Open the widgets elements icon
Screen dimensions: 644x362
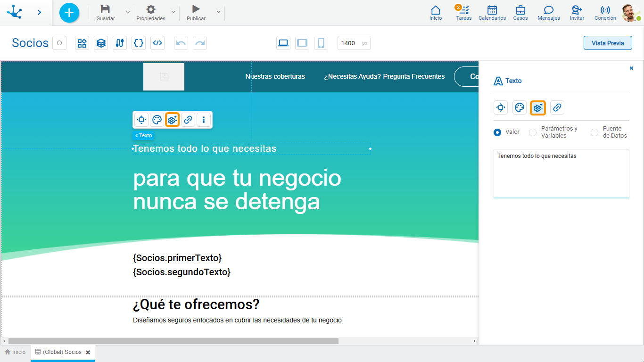click(82, 43)
